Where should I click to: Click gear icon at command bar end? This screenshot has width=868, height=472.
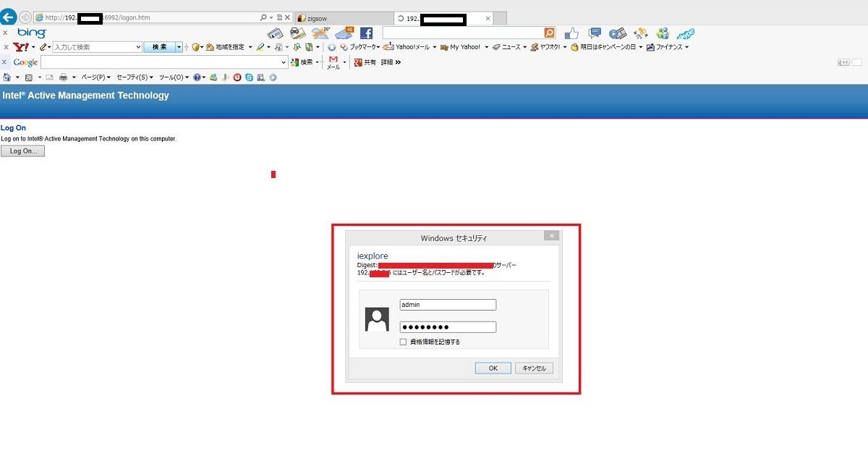tap(273, 77)
